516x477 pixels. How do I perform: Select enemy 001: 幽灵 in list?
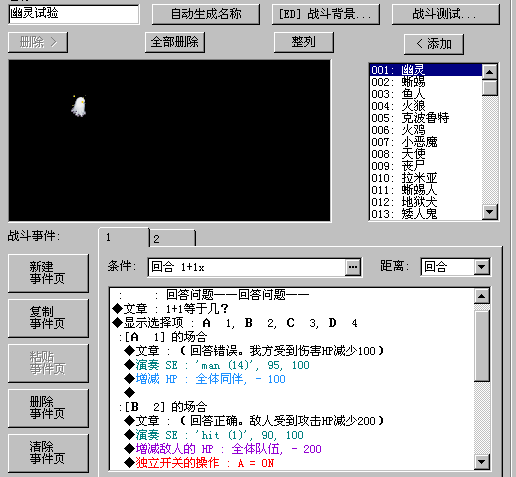pyautogui.click(x=426, y=70)
